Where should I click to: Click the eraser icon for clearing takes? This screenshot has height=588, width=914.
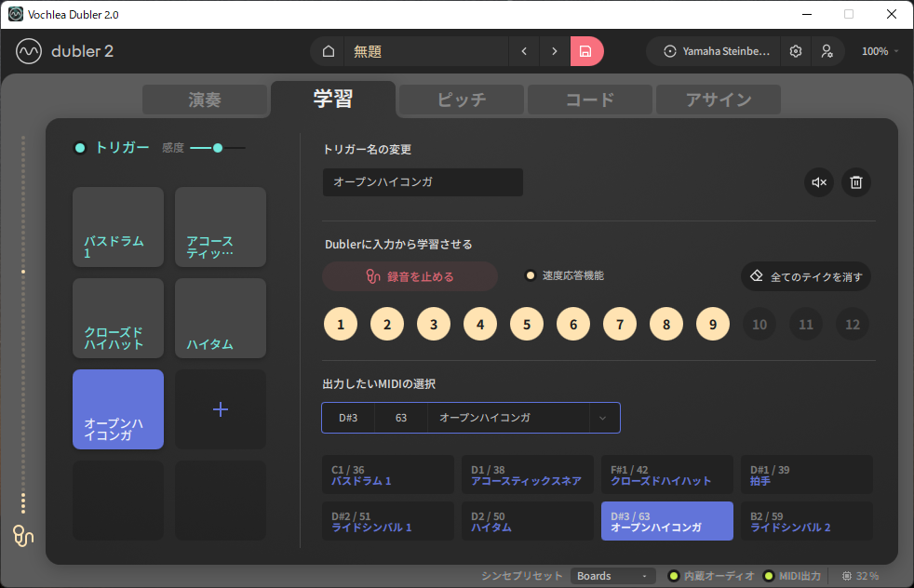click(x=757, y=275)
